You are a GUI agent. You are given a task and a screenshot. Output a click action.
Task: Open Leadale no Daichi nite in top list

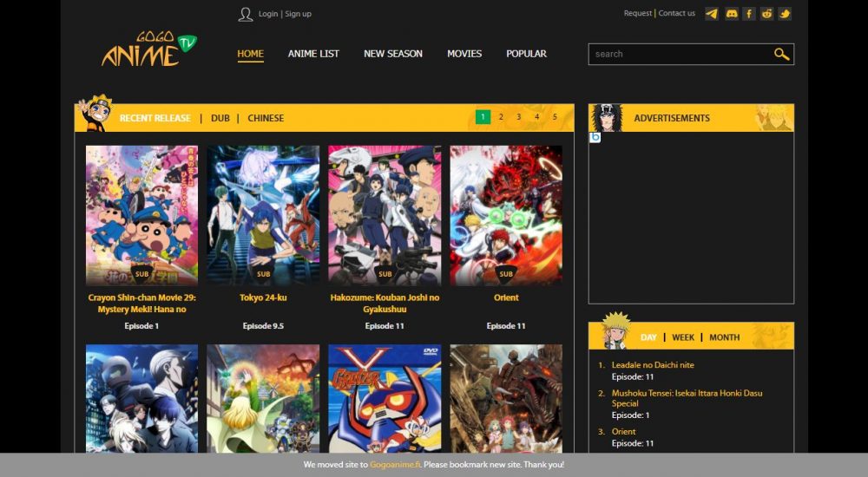pyautogui.click(x=653, y=364)
